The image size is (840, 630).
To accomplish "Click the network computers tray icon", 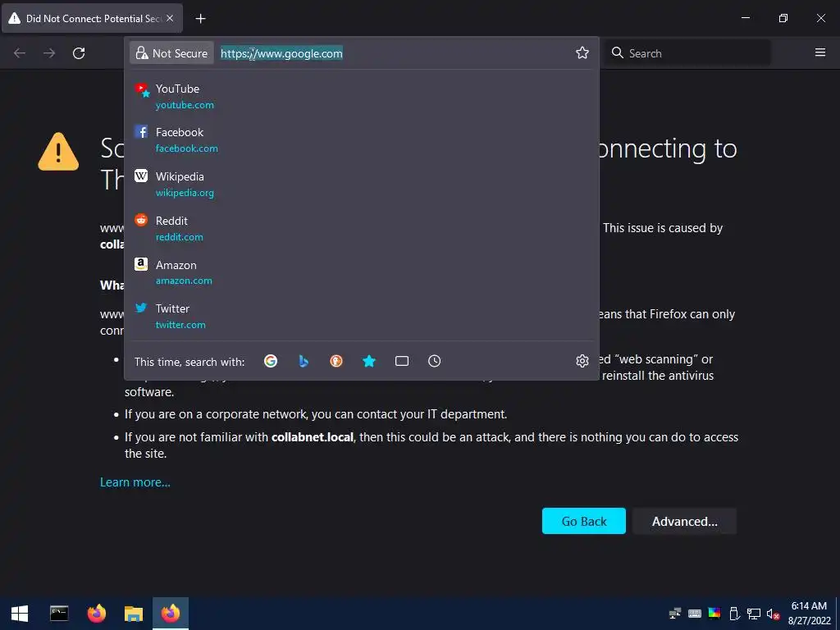I will click(675, 614).
